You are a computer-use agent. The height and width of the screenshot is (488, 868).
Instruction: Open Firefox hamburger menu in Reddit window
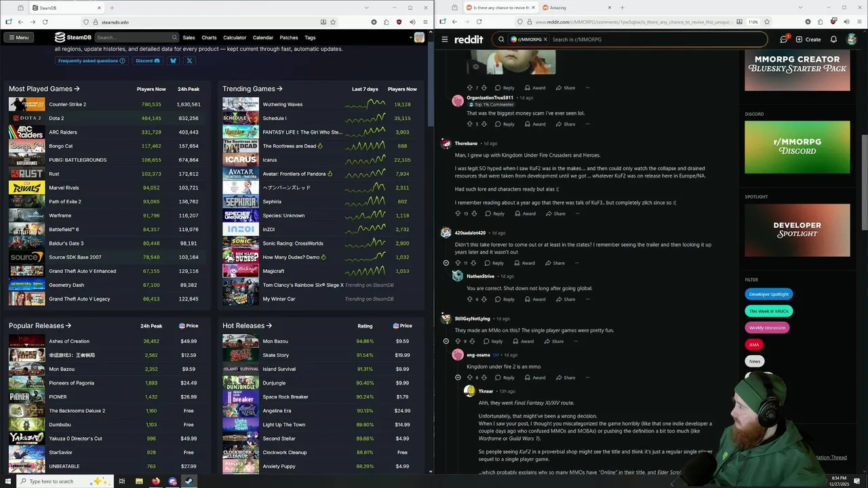click(x=860, y=22)
